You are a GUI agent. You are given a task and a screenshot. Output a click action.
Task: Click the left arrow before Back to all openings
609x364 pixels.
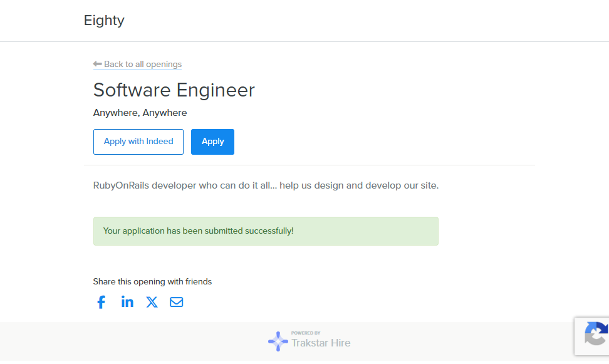tap(97, 64)
